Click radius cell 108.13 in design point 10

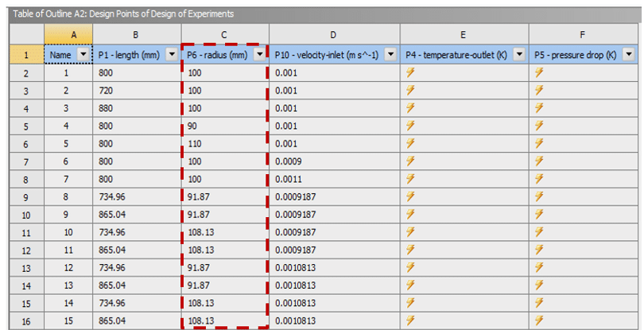[225, 231]
